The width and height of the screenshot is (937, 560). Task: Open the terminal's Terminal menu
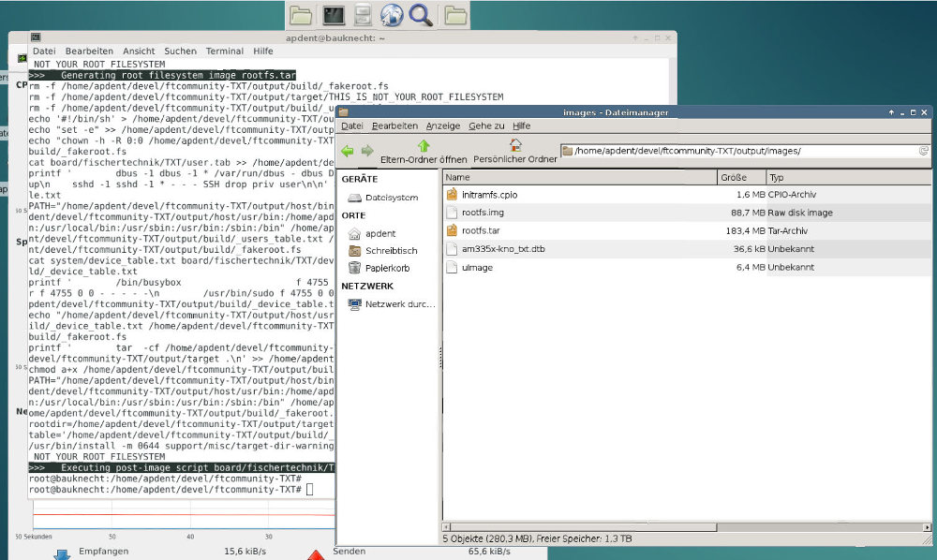point(224,51)
